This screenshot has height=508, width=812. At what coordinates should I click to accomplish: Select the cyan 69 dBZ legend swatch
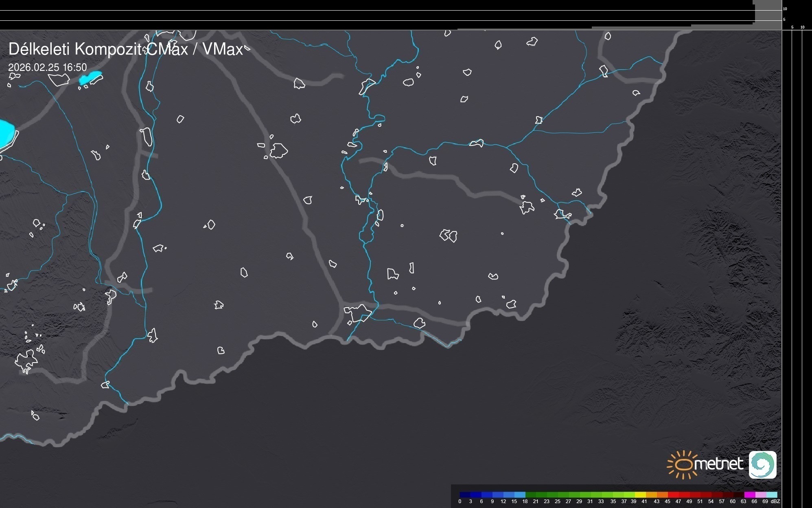tap(771, 495)
